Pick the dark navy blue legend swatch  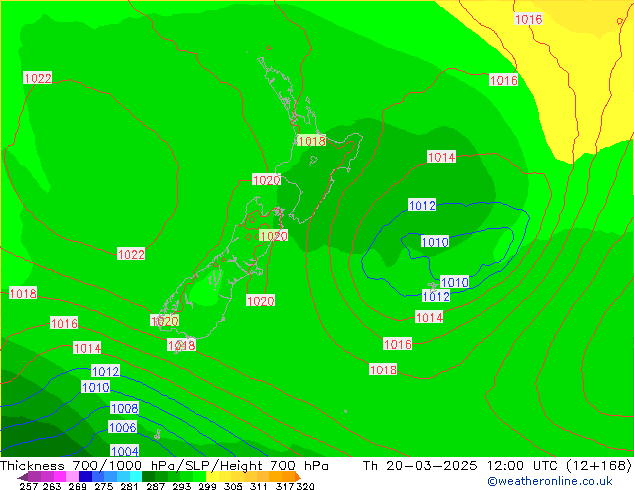85,477
